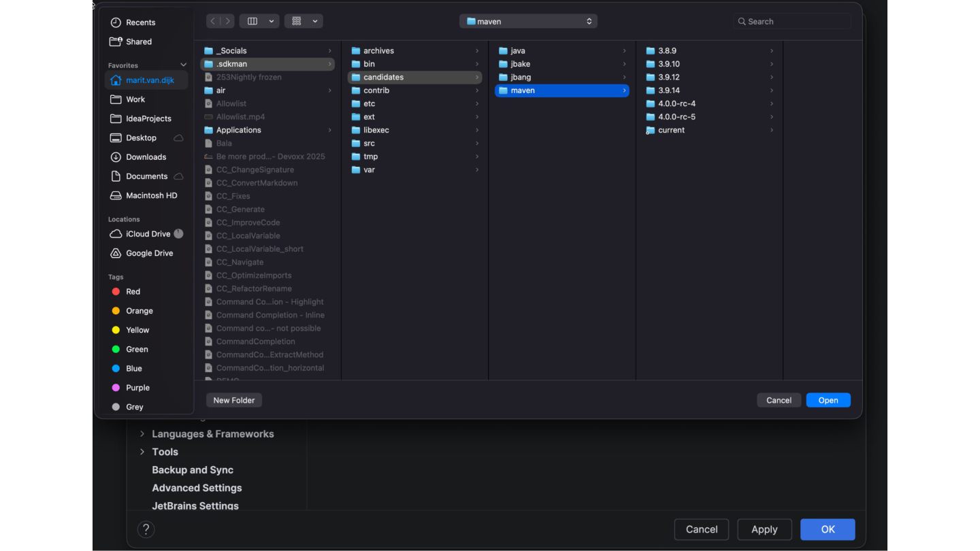
Task: Click the back navigation arrow
Action: tap(212, 21)
